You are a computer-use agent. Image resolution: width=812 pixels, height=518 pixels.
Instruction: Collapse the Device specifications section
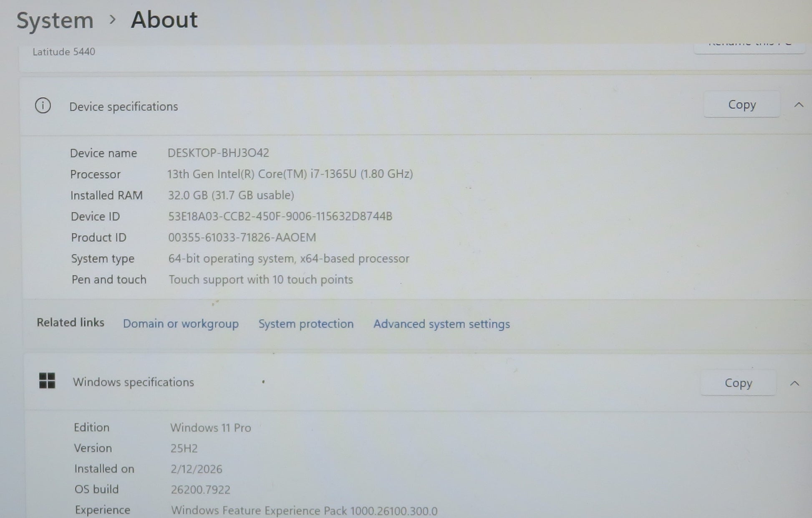pyautogui.click(x=798, y=105)
